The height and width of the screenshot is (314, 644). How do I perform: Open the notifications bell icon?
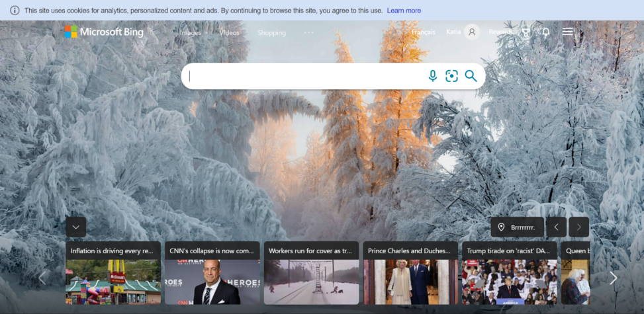pos(546,32)
